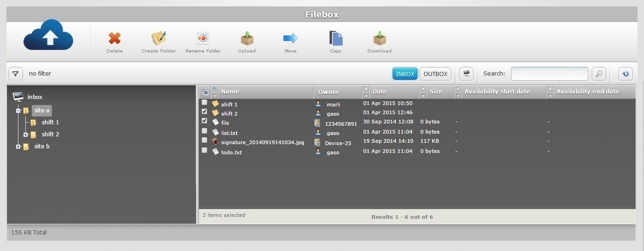Check the todo.txt checkbox
644x251 pixels.
(204, 150)
